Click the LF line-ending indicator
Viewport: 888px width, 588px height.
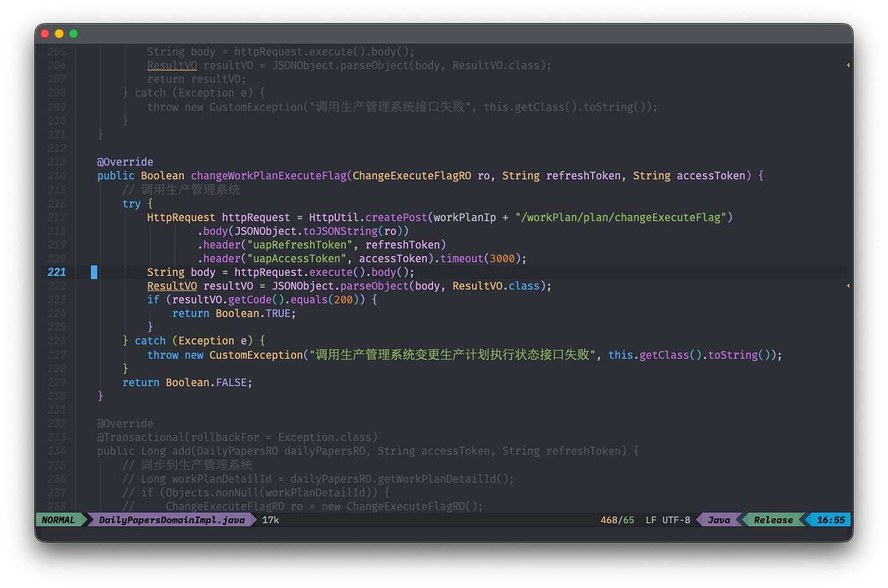652,520
